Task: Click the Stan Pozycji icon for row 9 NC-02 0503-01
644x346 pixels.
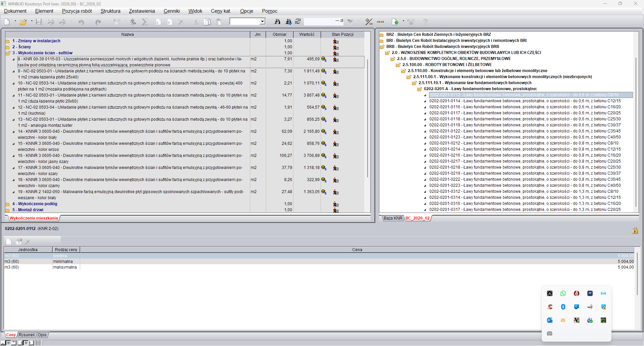Action: [336, 71]
